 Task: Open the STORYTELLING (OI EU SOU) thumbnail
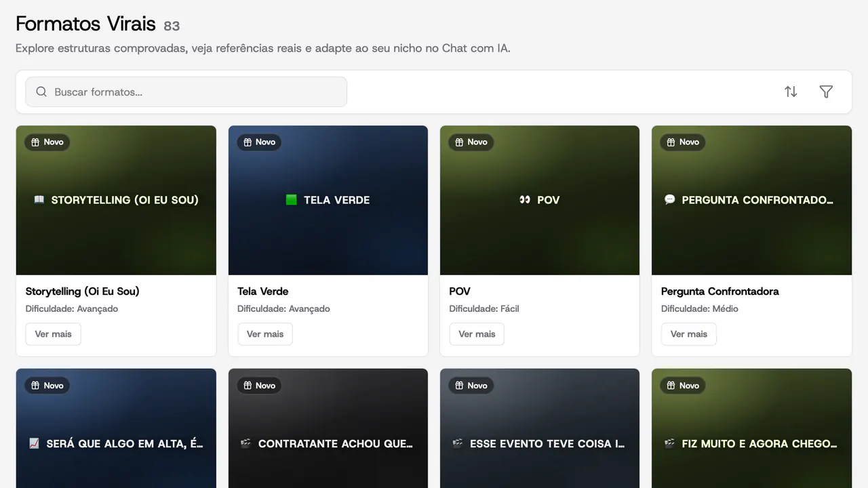point(116,200)
